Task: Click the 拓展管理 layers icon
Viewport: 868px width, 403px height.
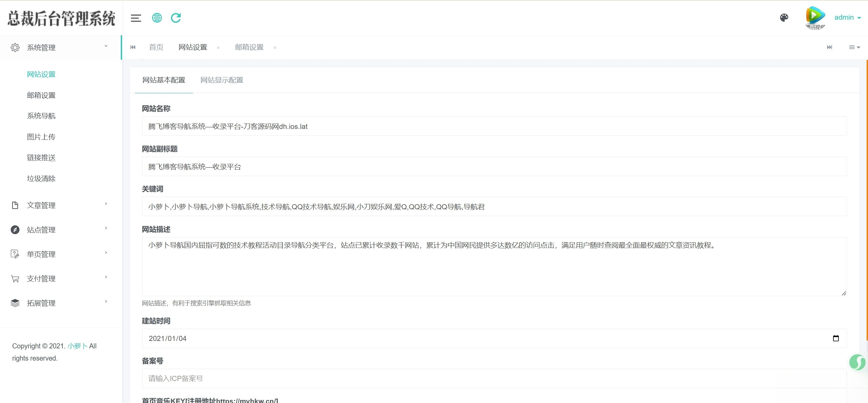Action: (15, 303)
